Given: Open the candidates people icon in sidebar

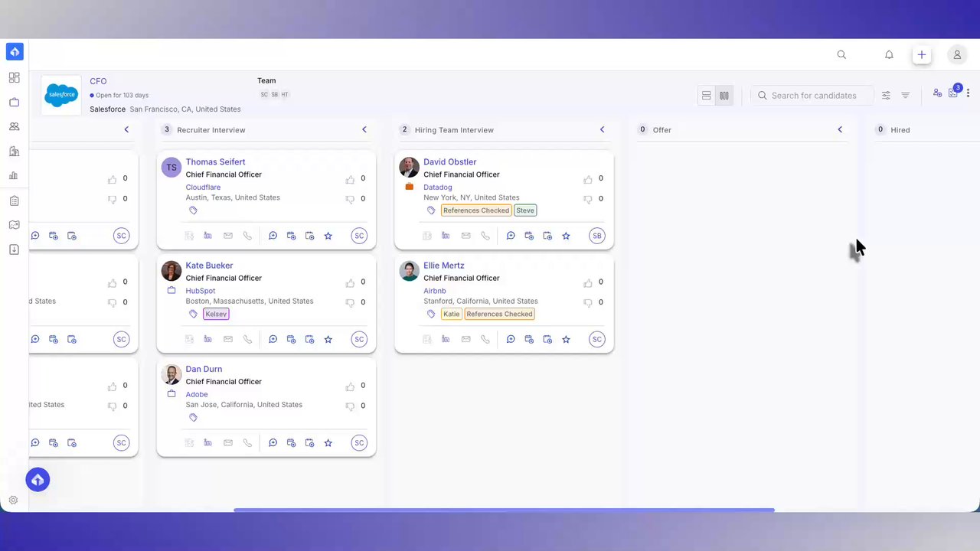Looking at the screenshot, I should click(x=14, y=126).
